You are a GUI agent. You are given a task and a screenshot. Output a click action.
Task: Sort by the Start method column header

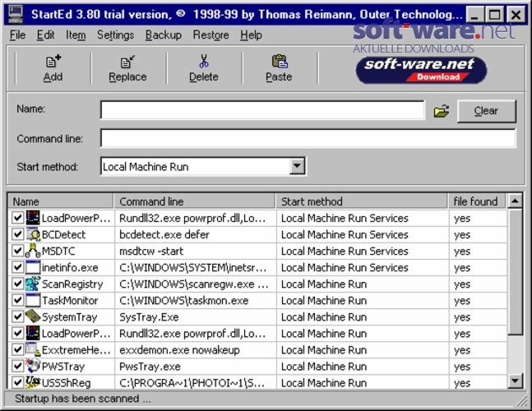362,201
